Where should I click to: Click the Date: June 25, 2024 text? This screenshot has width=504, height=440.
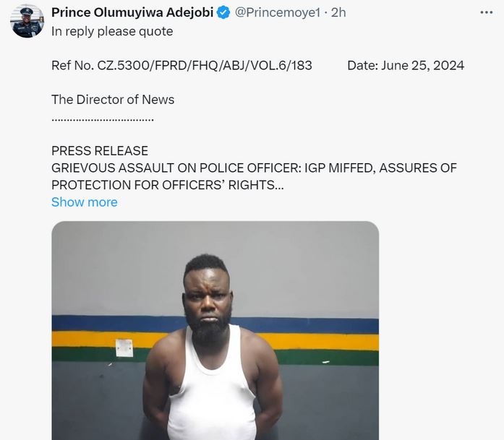click(x=405, y=66)
